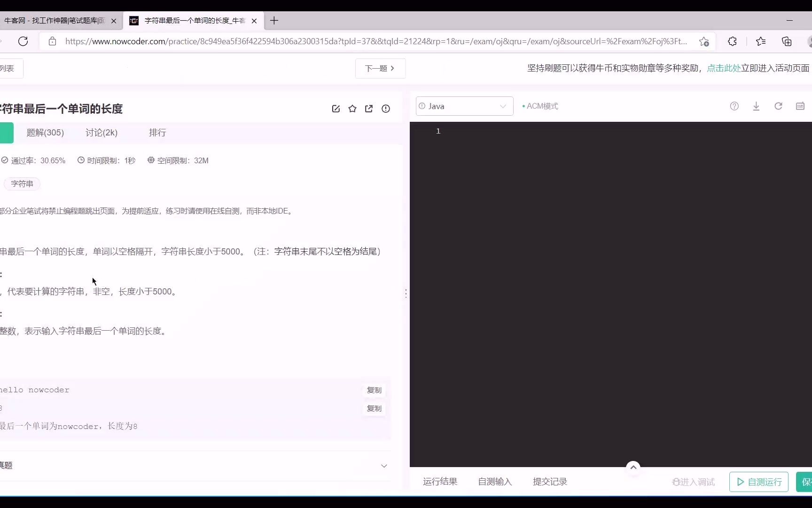Go to next problem 下一题 button
This screenshot has width=812, height=508.
click(x=380, y=69)
